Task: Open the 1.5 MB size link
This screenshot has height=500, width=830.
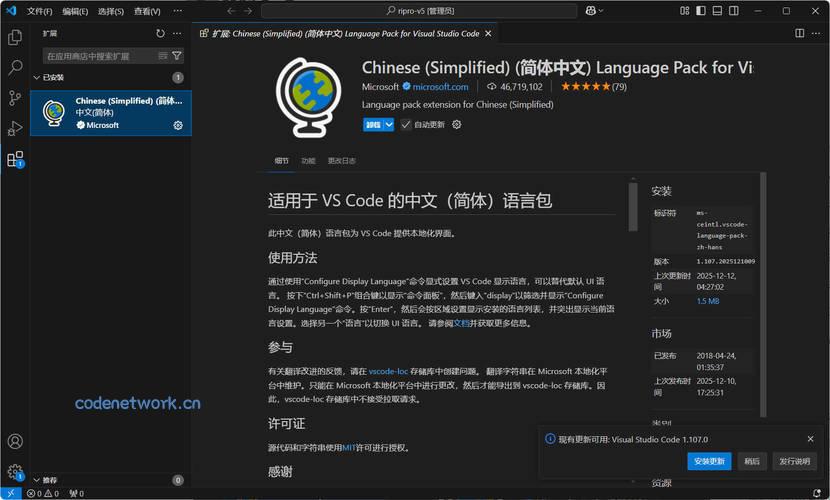Action: click(708, 301)
